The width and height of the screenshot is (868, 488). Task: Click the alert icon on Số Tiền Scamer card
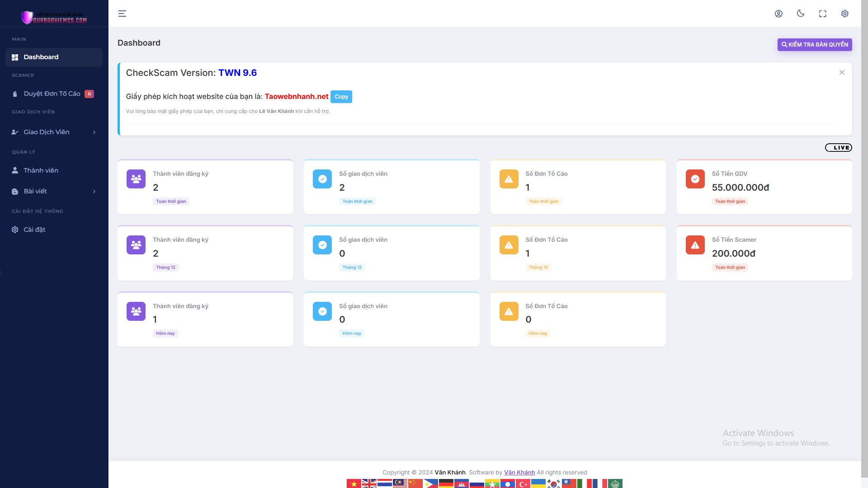click(695, 245)
